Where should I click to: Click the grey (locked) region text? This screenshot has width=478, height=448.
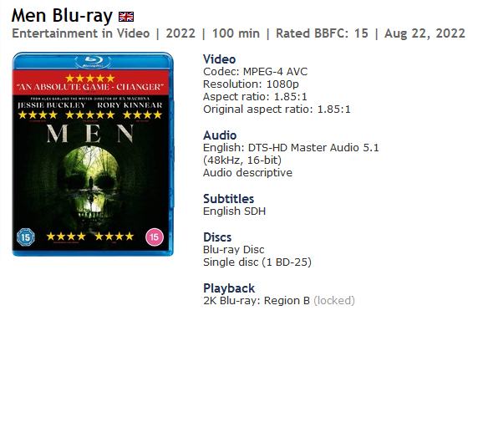pos(334,301)
